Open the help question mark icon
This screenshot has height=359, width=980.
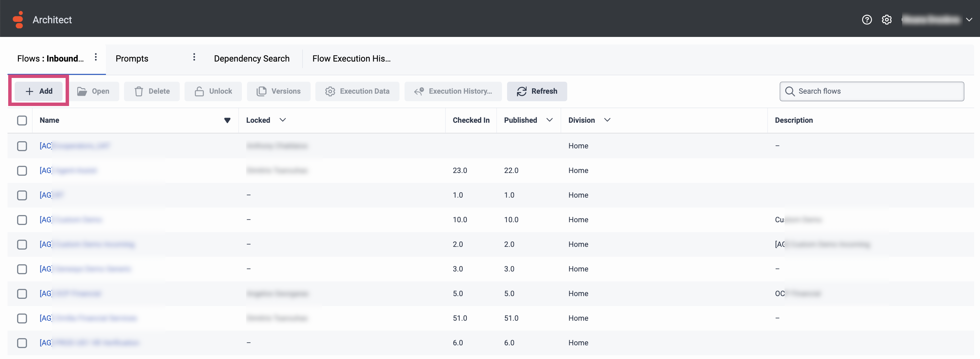(867, 19)
